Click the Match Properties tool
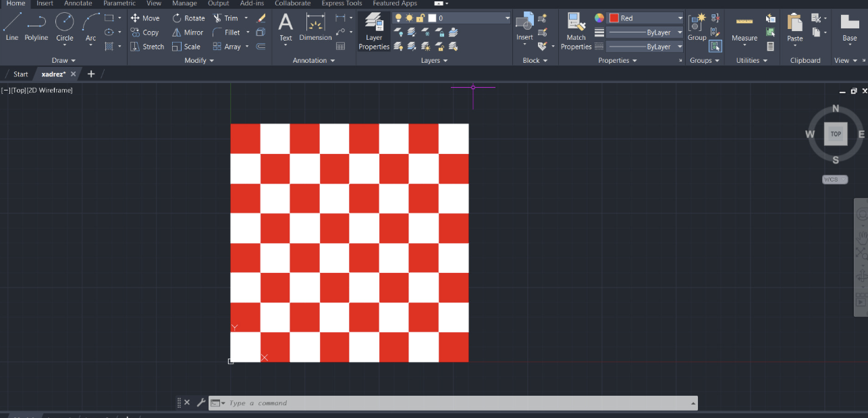 pyautogui.click(x=576, y=32)
